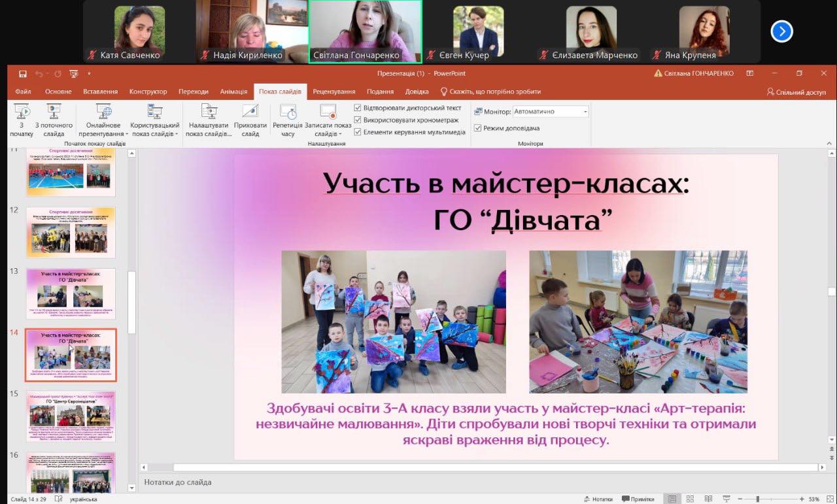Click zoom out minus button
The width and height of the screenshot is (837, 504).
point(740,499)
